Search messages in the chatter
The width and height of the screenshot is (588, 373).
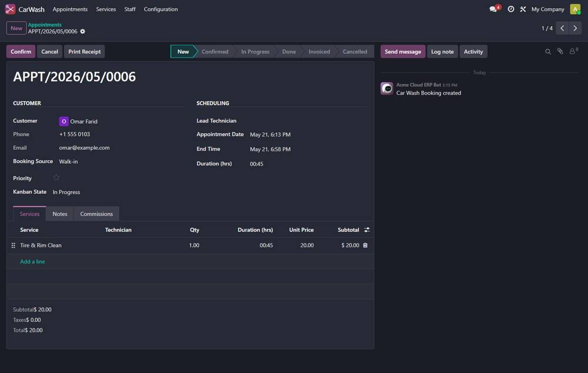tap(548, 52)
